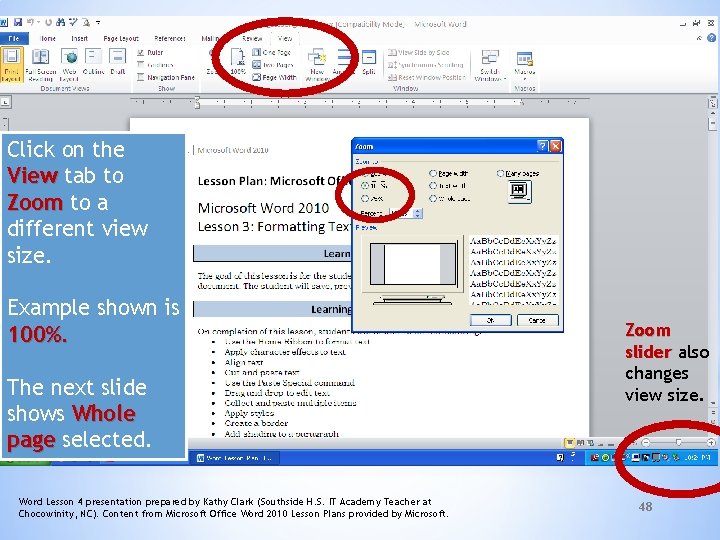Viewport: 720px width, 540px height.
Task: Click Web Layout icon in status bar
Action: [x=591, y=443]
